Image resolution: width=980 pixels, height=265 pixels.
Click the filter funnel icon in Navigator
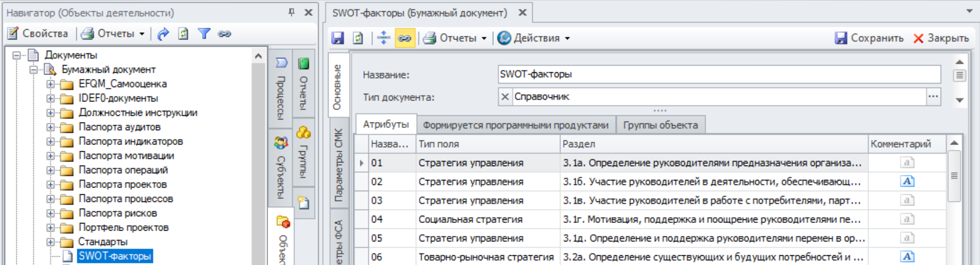[x=204, y=34]
